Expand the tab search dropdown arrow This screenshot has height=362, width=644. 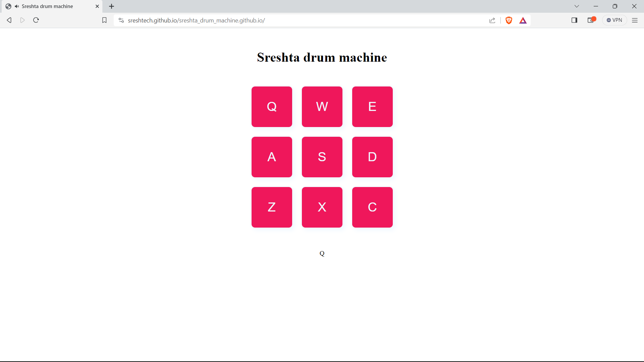(577, 6)
